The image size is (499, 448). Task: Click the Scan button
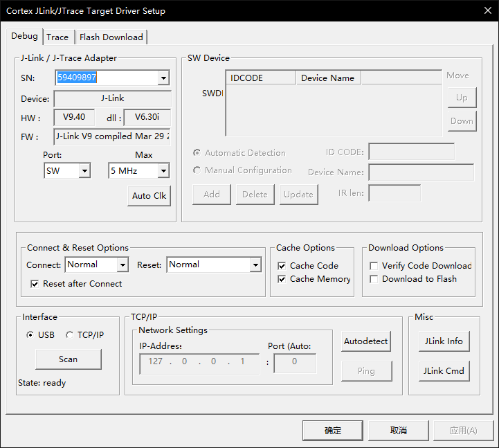click(x=69, y=359)
